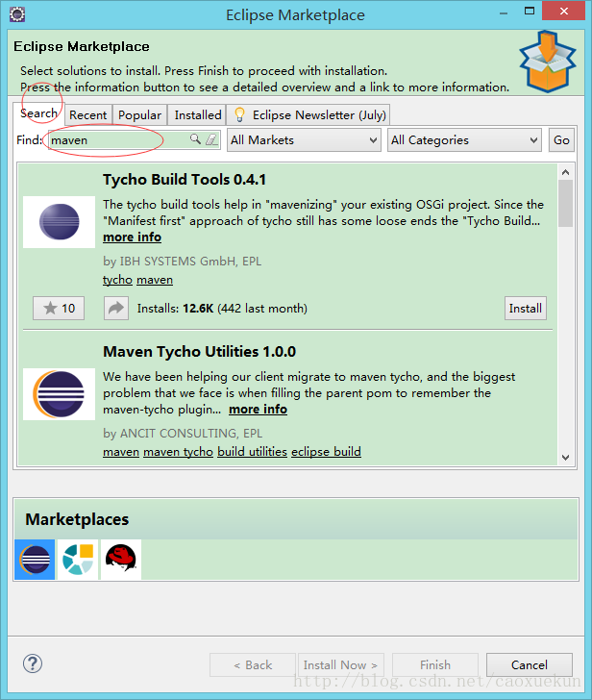Screen dimensions: 592x700
Task: Click the results list scroll up arrow
Action: point(566,172)
